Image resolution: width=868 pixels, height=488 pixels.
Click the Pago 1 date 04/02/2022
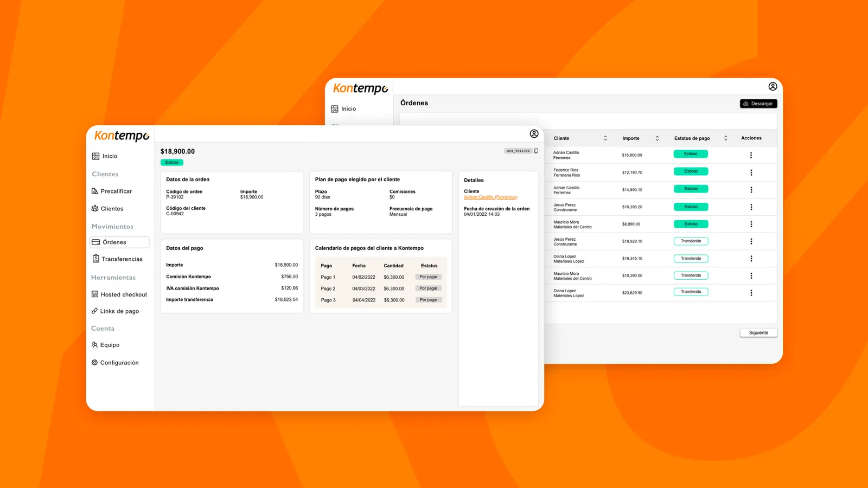click(x=363, y=277)
